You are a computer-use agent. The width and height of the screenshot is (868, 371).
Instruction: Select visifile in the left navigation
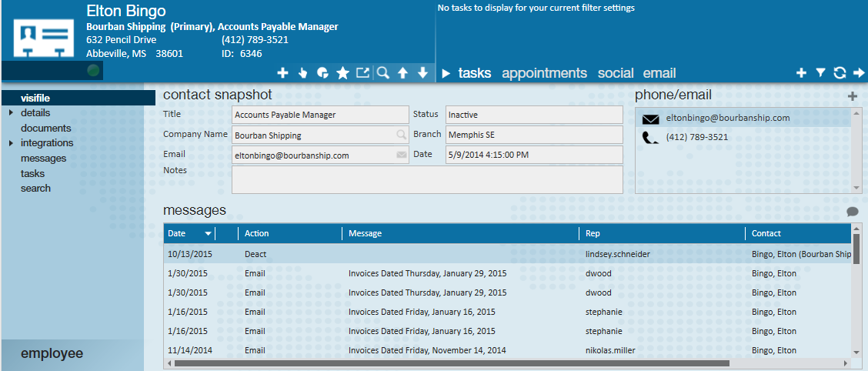(x=35, y=98)
